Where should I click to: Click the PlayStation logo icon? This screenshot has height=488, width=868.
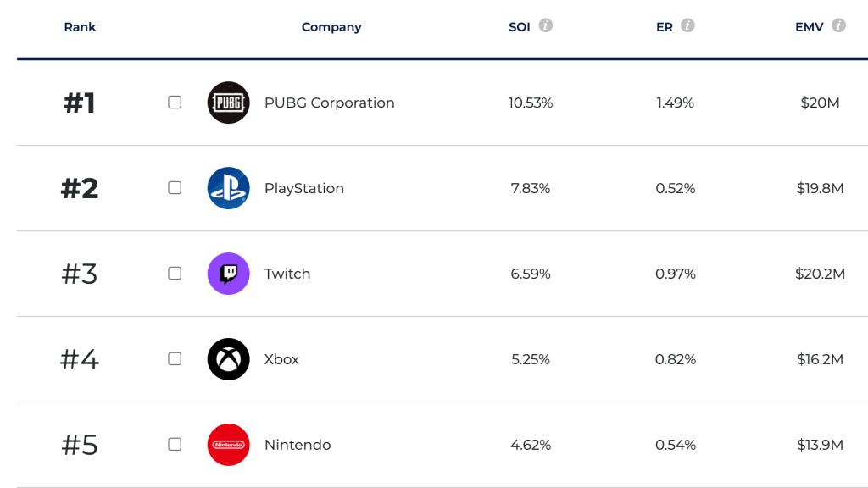(x=228, y=188)
